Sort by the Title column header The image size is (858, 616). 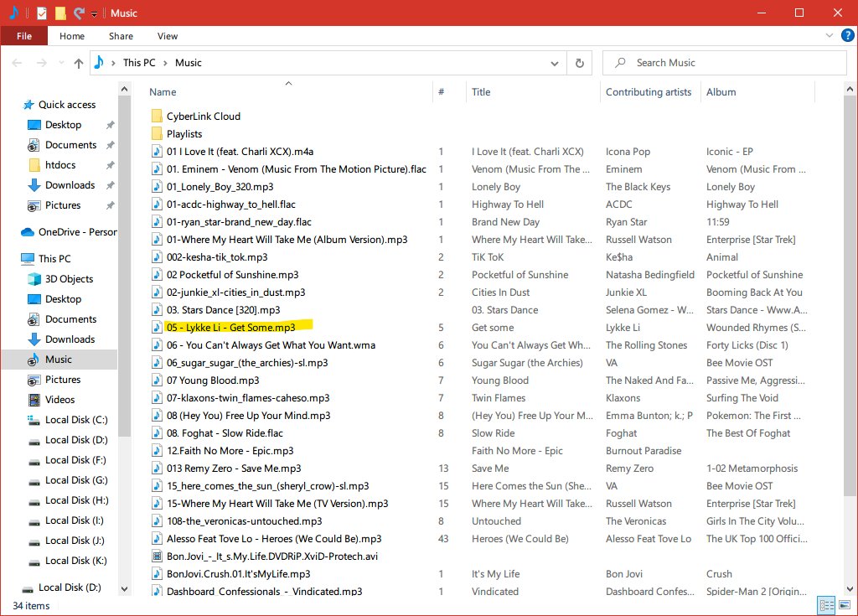(481, 92)
